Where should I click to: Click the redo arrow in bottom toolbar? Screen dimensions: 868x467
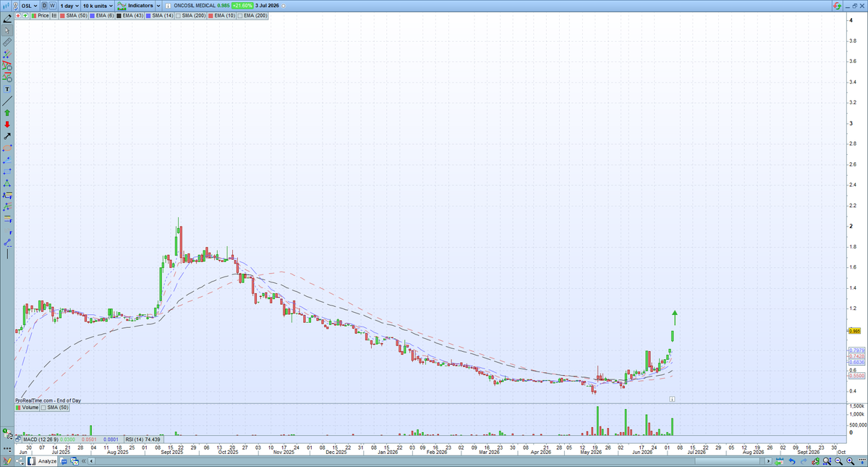tap(804, 461)
